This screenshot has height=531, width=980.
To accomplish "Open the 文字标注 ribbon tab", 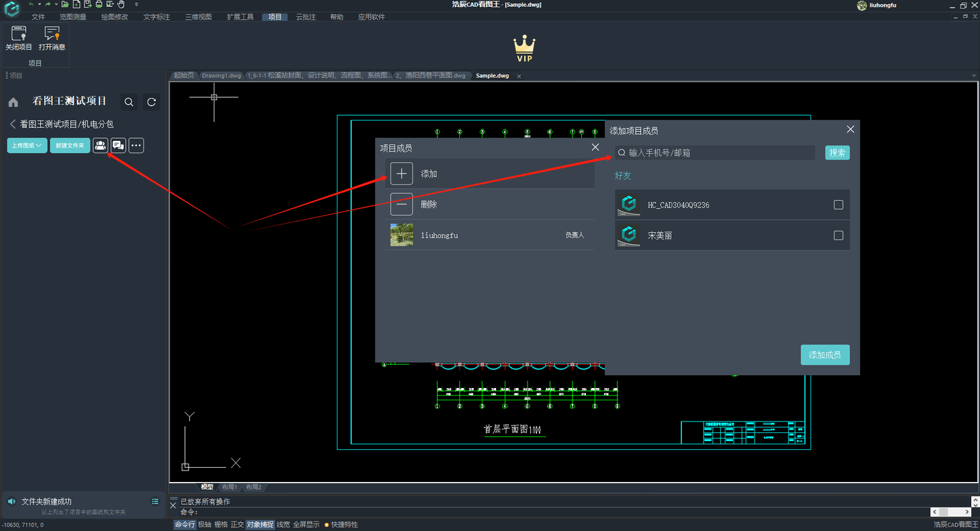I will (x=157, y=17).
